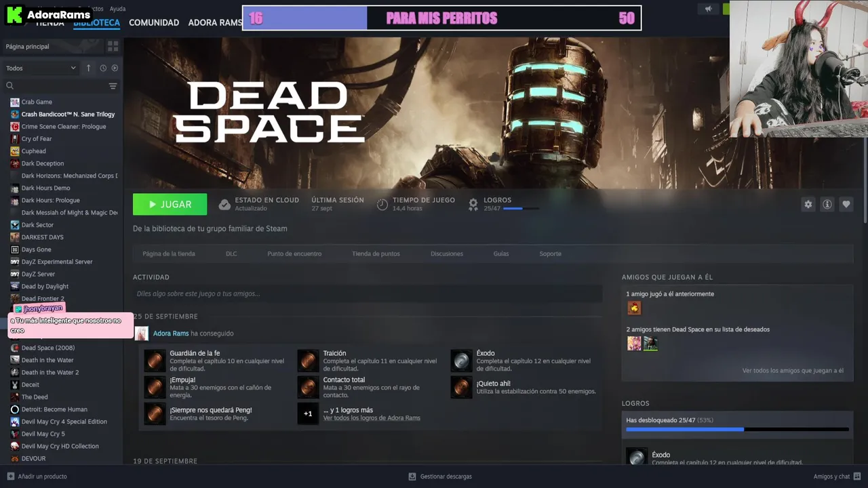Screen dimensions: 868x488
Task: Open Amigos y chat icon
Action: coord(857,476)
